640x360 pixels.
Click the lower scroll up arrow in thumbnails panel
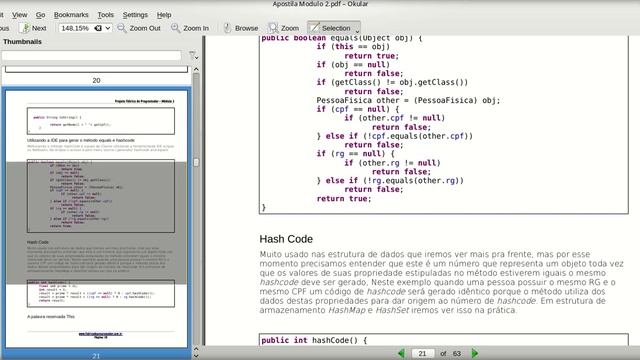tap(196, 349)
